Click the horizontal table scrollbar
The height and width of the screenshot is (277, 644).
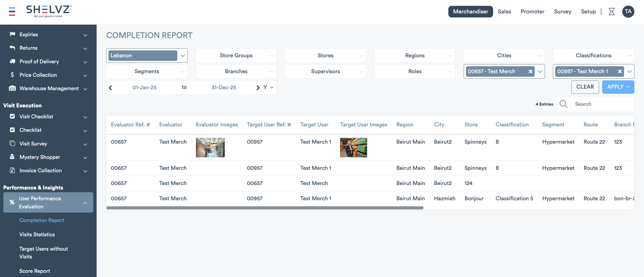point(265,208)
